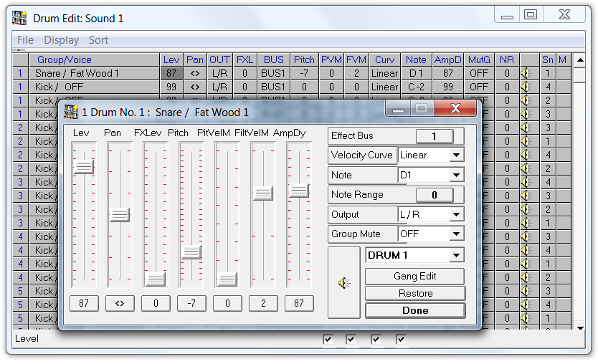Open the File menu
This screenshot has width=598, height=364.
pyautogui.click(x=25, y=40)
